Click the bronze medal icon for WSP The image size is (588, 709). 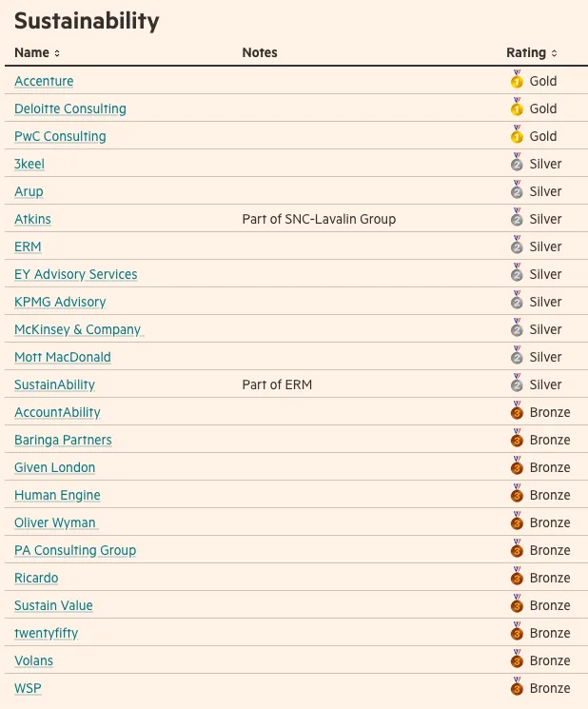[517, 686]
